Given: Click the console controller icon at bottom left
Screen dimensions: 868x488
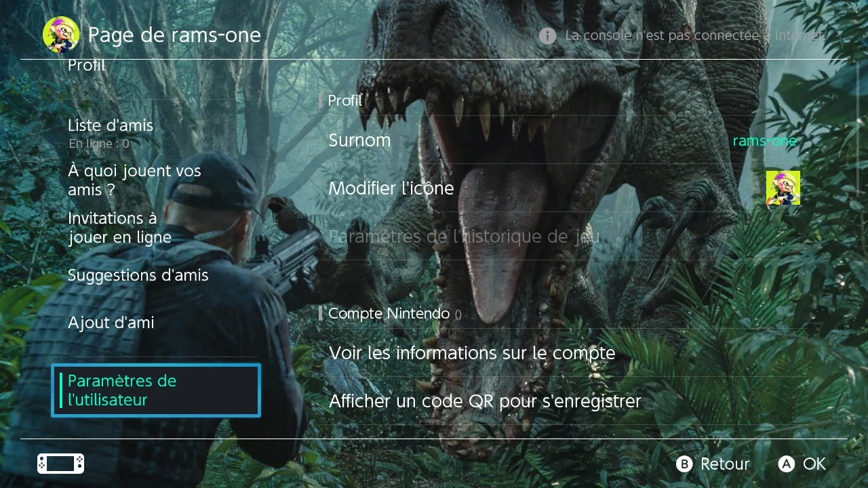Looking at the screenshot, I should coord(60,464).
